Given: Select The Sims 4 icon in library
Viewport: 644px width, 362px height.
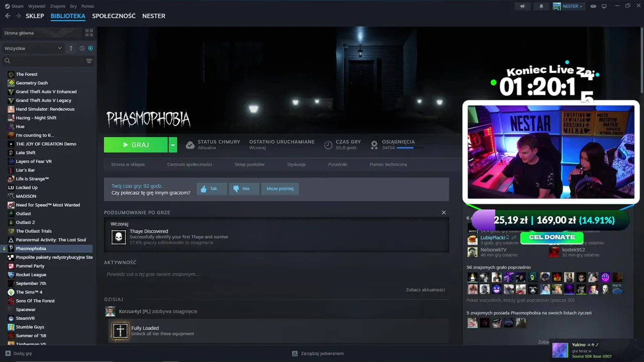Looking at the screenshot, I should [x=11, y=292].
